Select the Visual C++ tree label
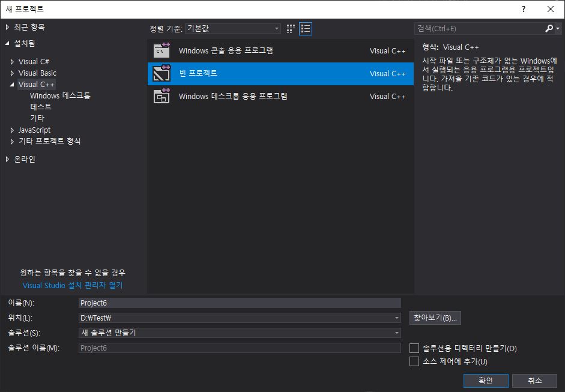The width and height of the screenshot is (565, 392). [x=37, y=84]
